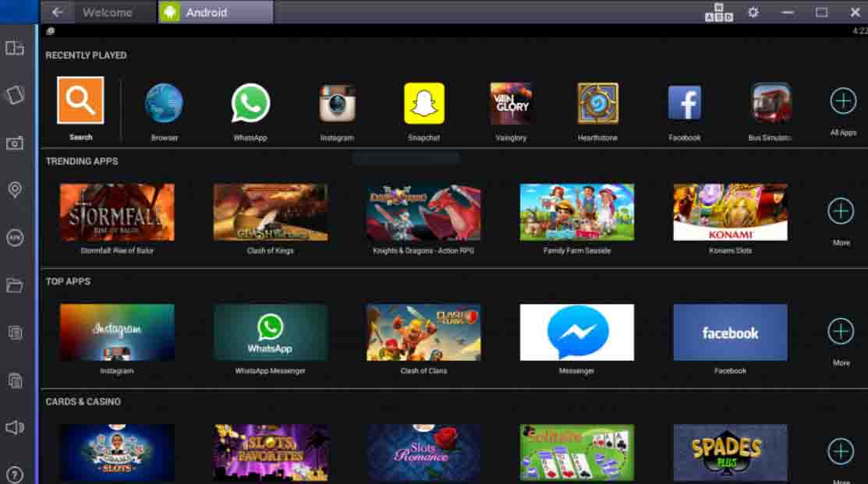Open Clash of Kings thumbnail
Image resolution: width=868 pixels, height=484 pixels.
coord(270,213)
